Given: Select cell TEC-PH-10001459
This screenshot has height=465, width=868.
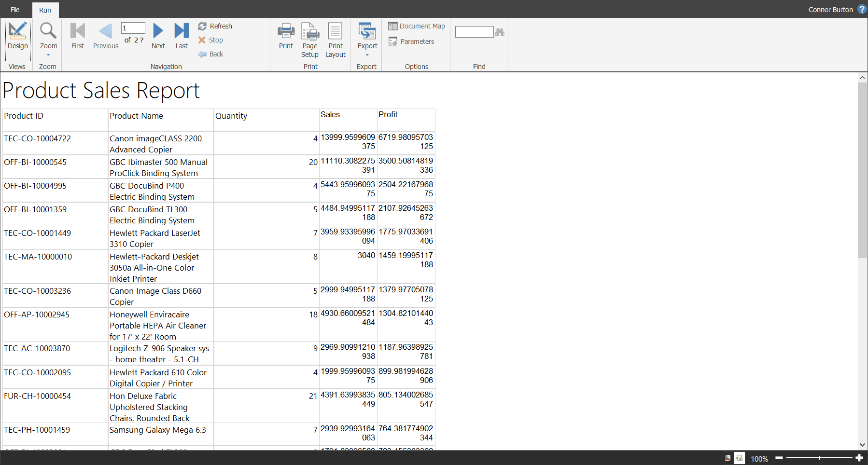Looking at the screenshot, I should [55, 434].
